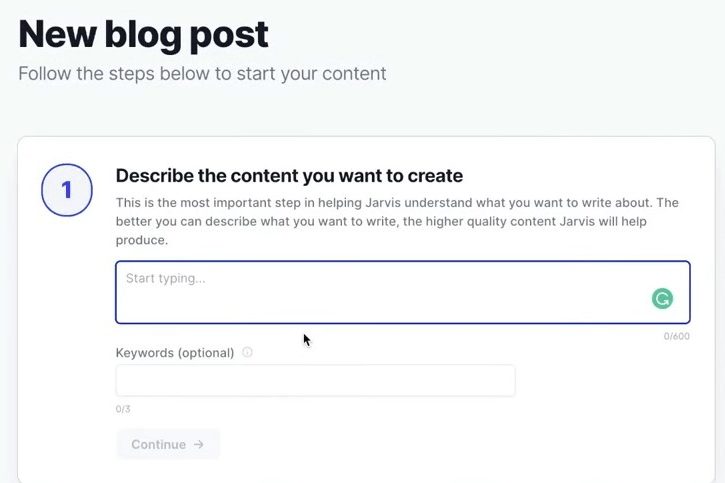Viewport: 725px width, 483px height.
Task: Click the arrow icon on the Continue button
Action: pyautogui.click(x=199, y=444)
